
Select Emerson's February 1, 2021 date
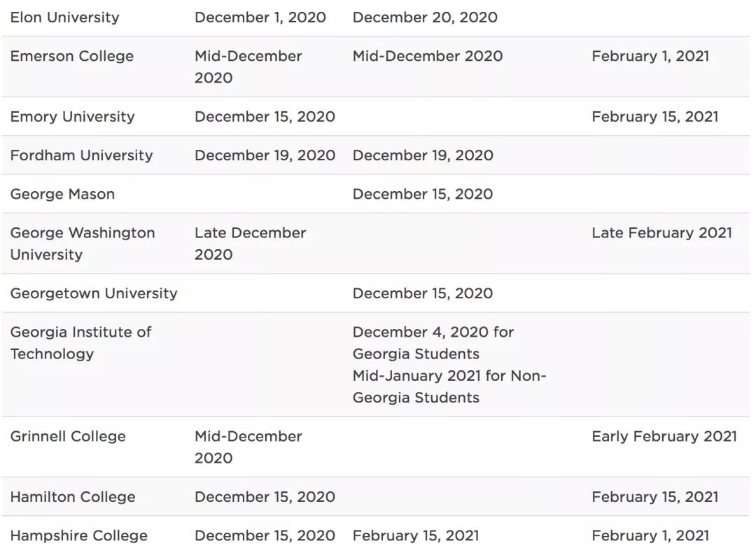(x=650, y=56)
